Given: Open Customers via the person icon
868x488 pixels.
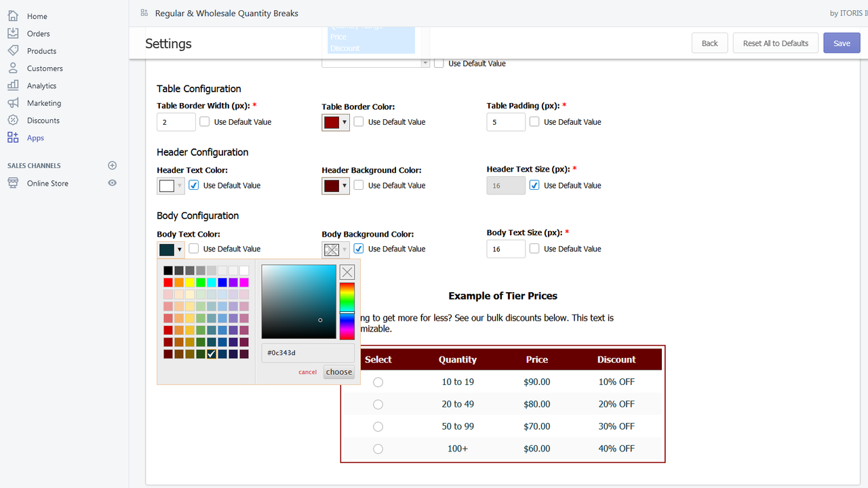Looking at the screenshot, I should [13, 68].
